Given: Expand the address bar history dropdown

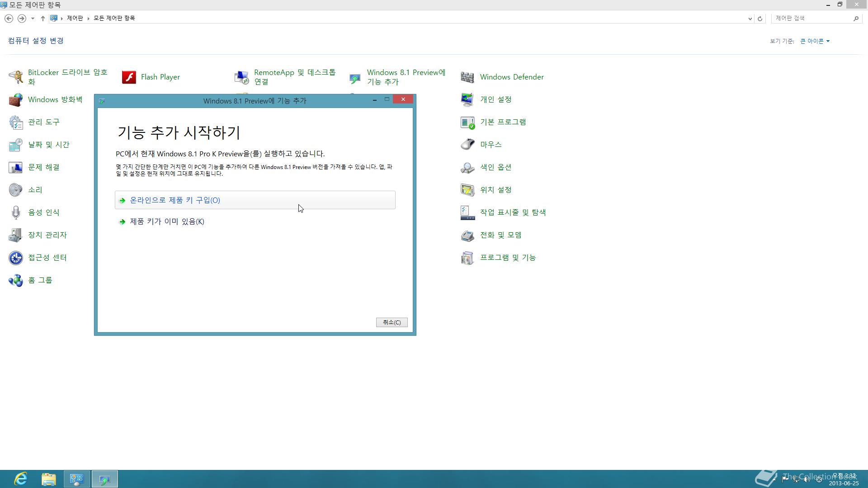Looking at the screenshot, I should (750, 19).
